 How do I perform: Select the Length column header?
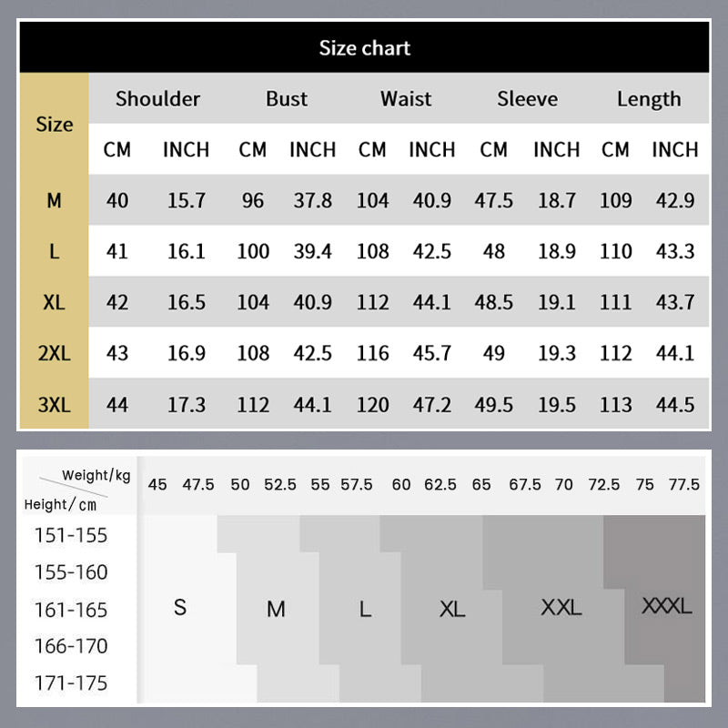click(x=649, y=99)
